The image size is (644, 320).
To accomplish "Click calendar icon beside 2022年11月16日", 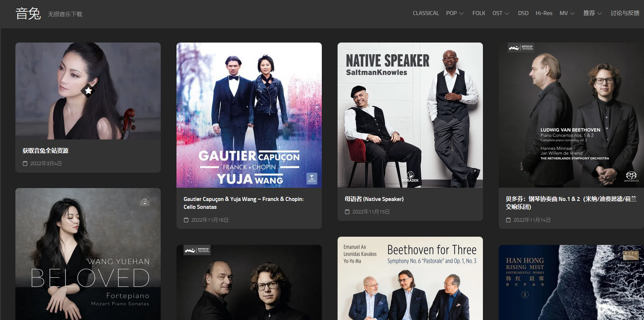I will pos(186,220).
